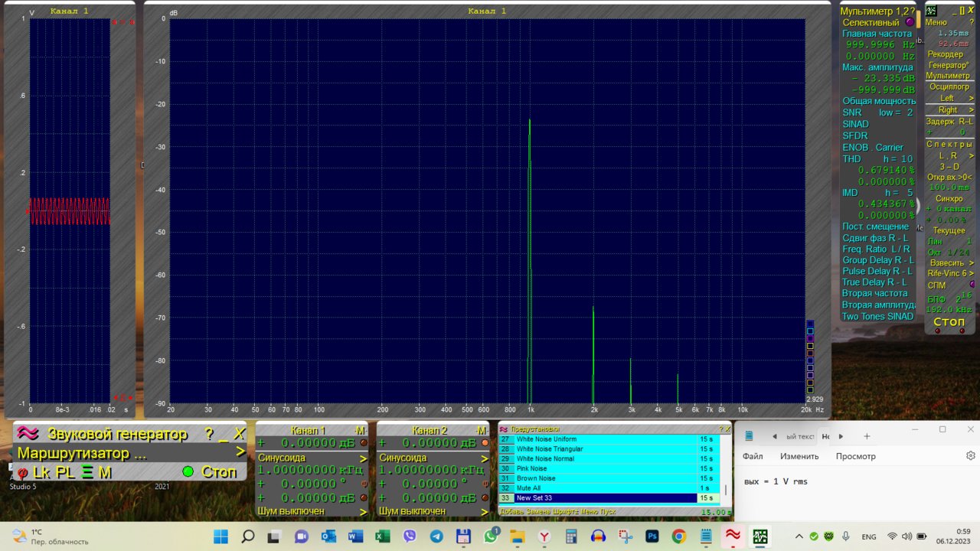The height and width of the screenshot is (551, 980).
Task: Open Notepad settings gear
Action: [x=970, y=456]
